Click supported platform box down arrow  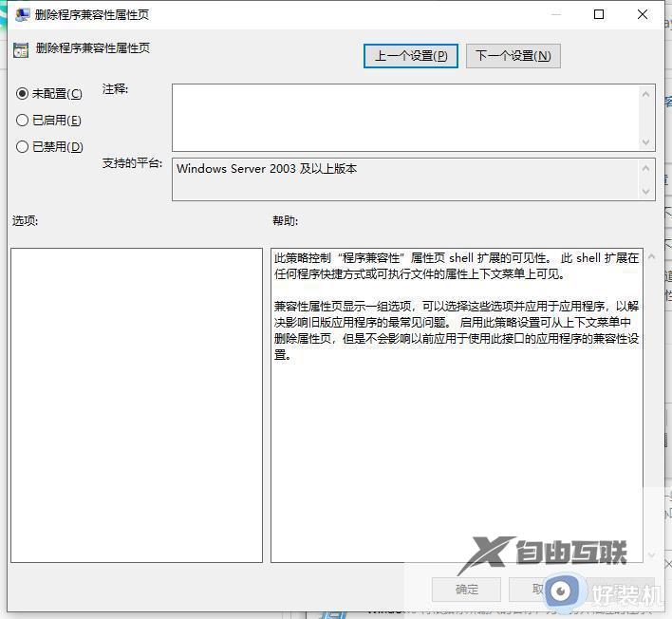click(x=645, y=191)
